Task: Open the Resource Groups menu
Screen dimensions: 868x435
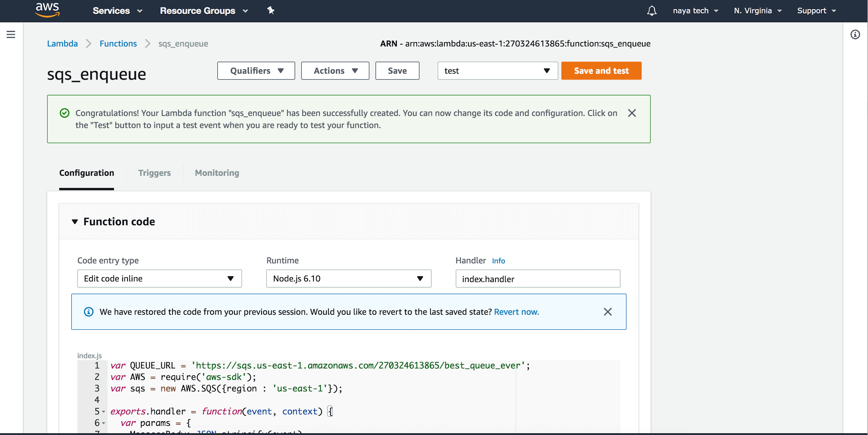Action: point(204,11)
